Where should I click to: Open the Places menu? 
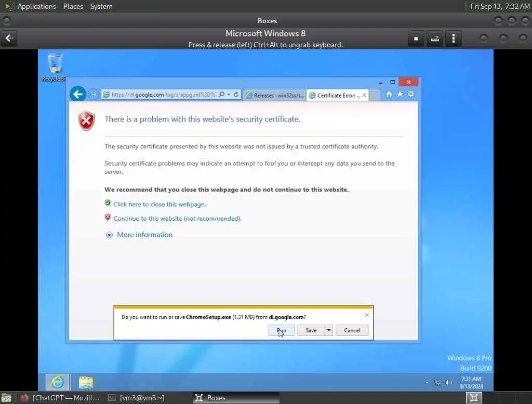click(73, 6)
